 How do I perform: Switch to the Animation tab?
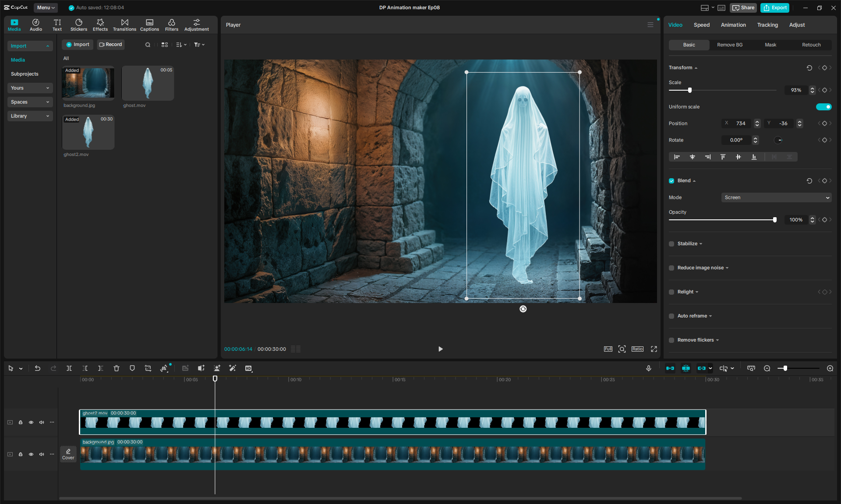tap(733, 25)
